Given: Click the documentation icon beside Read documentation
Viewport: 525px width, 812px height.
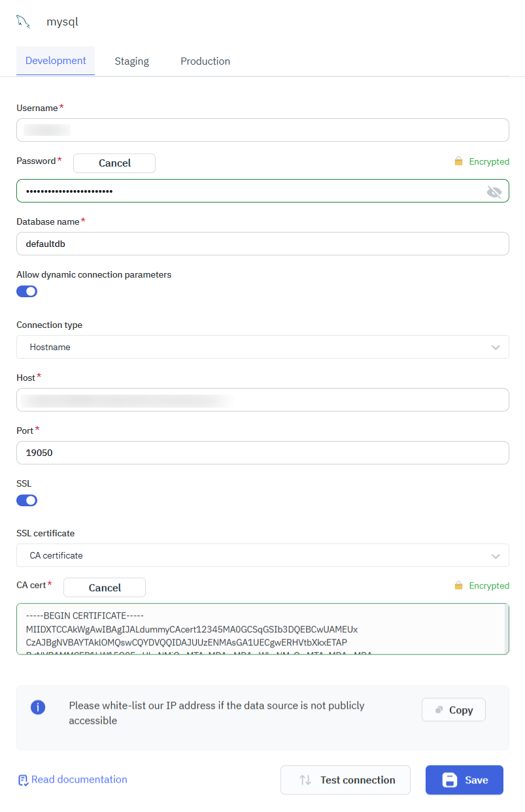Looking at the screenshot, I should (23, 780).
